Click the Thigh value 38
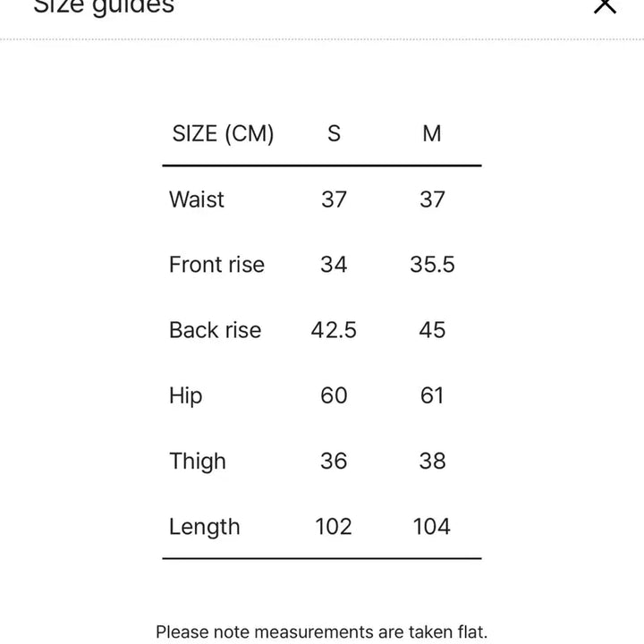 (x=432, y=461)
